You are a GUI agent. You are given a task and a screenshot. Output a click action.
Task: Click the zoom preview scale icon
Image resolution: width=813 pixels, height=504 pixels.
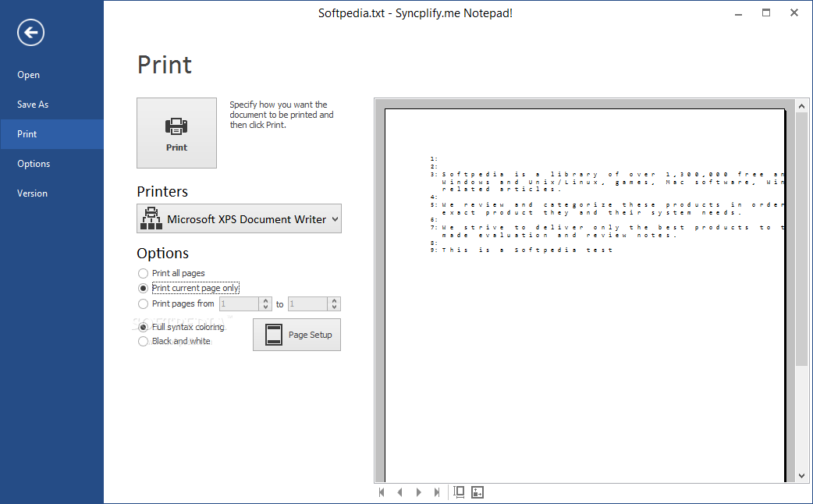[x=478, y=492]
